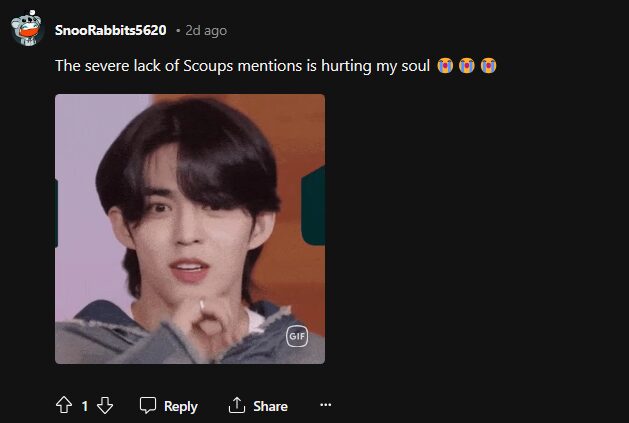Click the "2d ago" timestamp

point(205,30)
